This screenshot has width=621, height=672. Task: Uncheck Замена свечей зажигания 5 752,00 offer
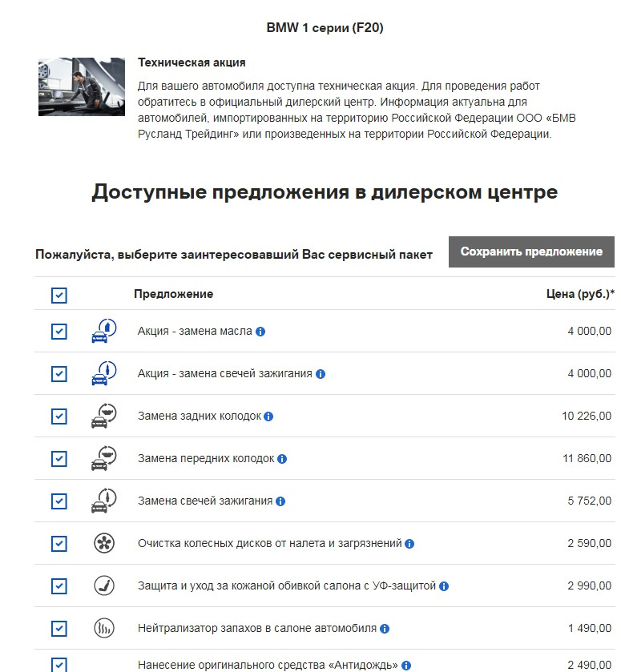click(x=58, y=501)
